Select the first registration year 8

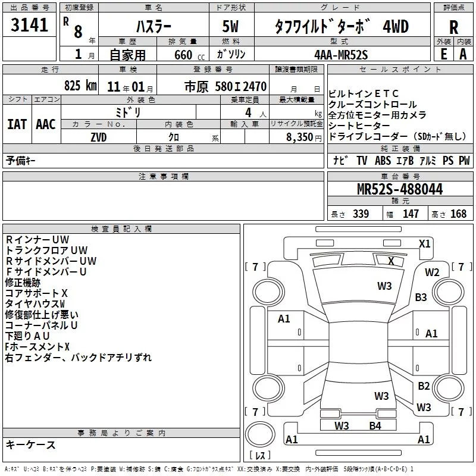(78, 32)
